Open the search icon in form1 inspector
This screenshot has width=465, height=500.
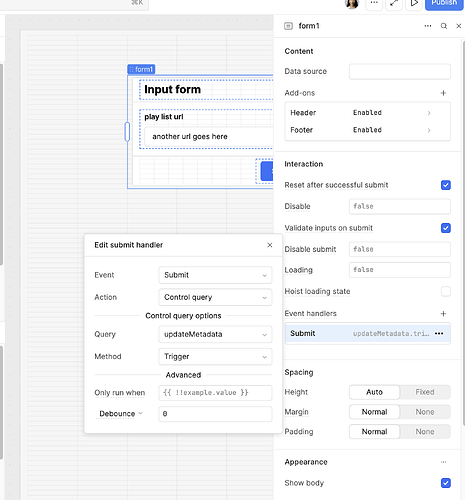444,26
